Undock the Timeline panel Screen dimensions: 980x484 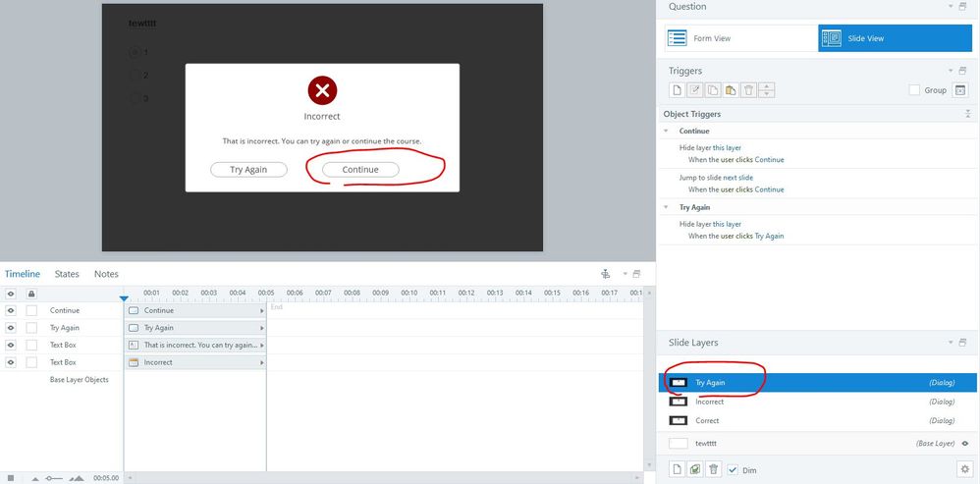(637, 274)
